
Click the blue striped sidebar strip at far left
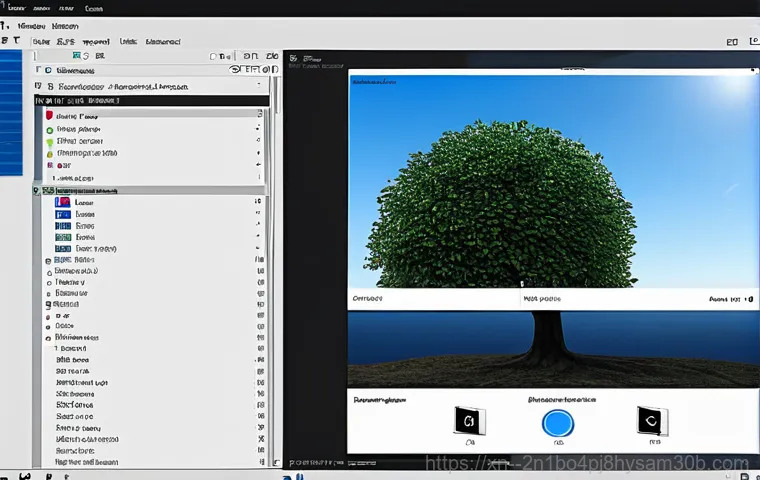tap(11, 112)
